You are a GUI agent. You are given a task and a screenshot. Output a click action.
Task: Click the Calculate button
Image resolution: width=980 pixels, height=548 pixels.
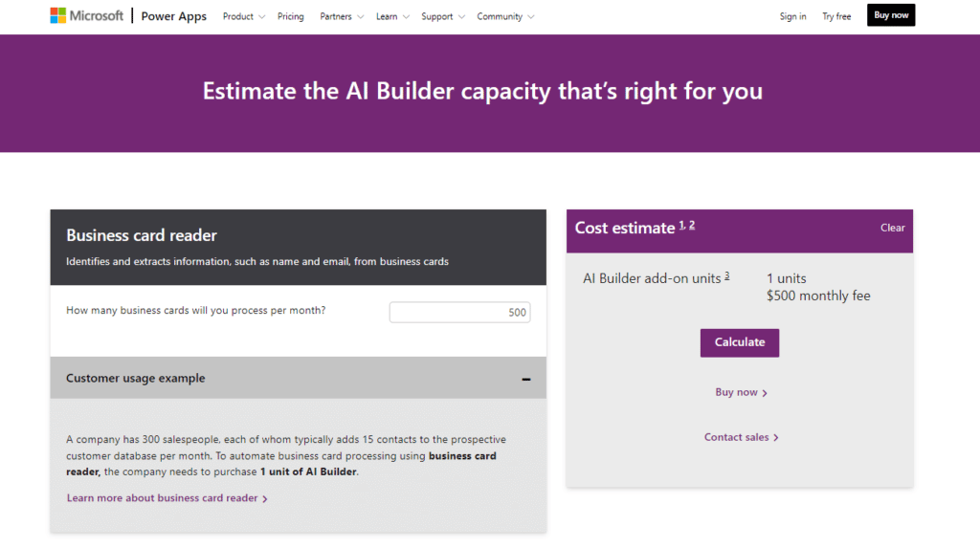click(x=740, y=342)
